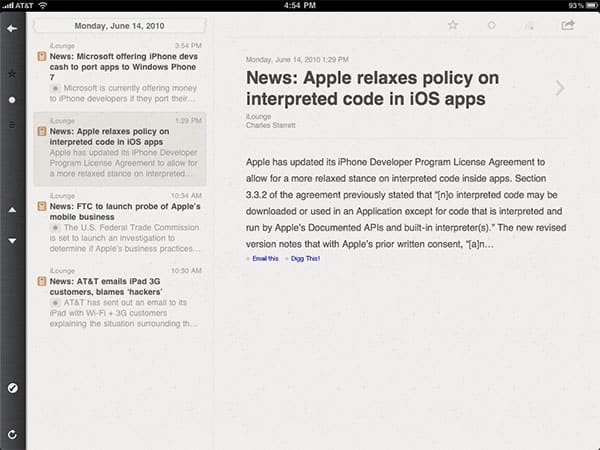Tap the unread dot in the FTC article preview
The height and width of the screenshot is (450, 600).
coord(55,228)
